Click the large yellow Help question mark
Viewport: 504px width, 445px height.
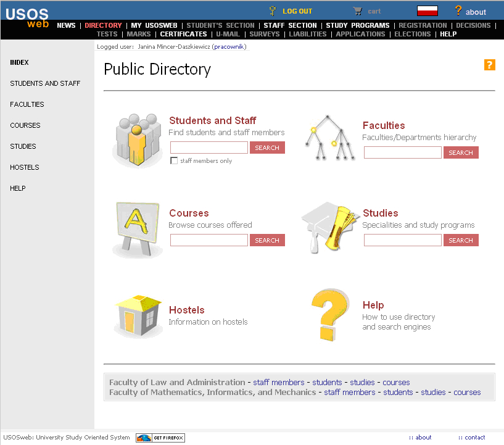330,315
